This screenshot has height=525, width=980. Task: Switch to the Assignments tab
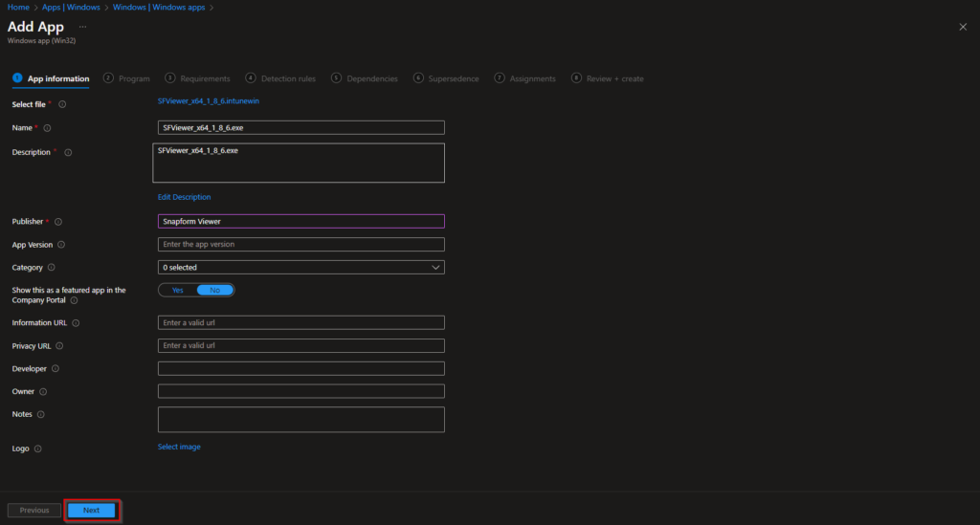(525, 78)
